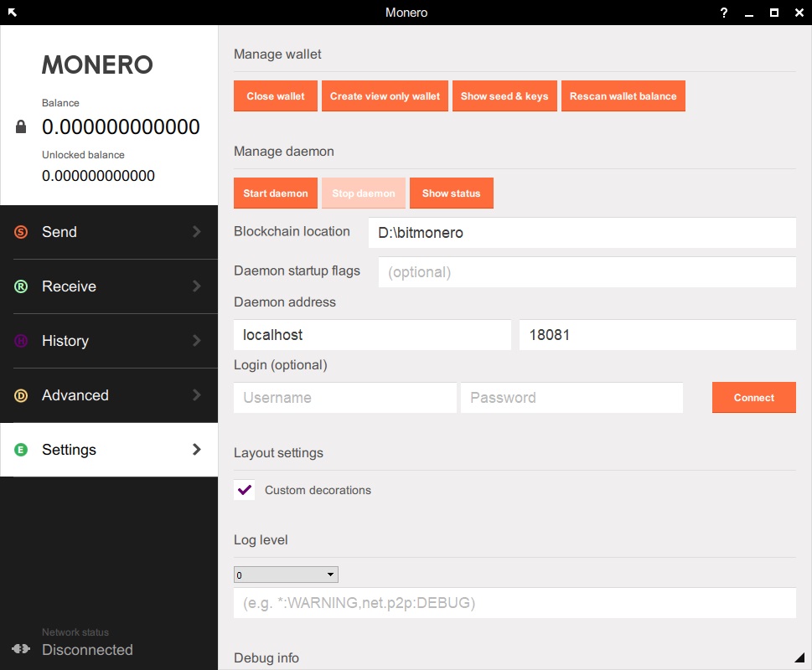Close the Monero window
Screen dimensions: 812x670
click(799, 13)
